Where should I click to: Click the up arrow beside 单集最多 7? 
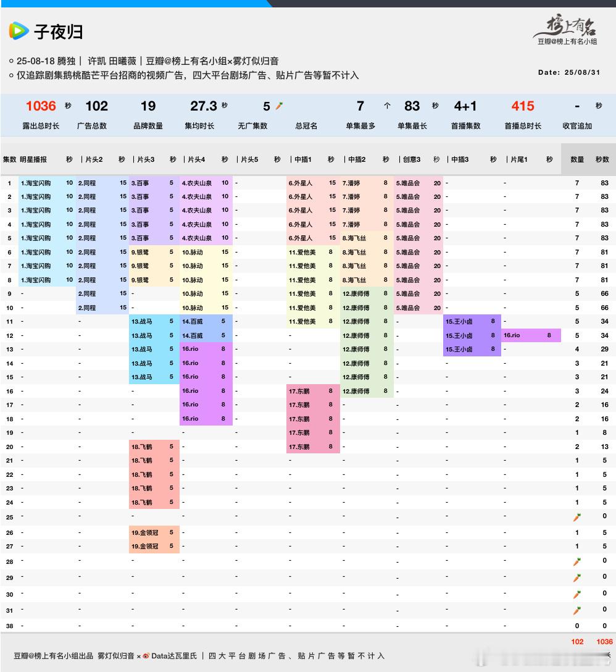(x=387, y=106)
